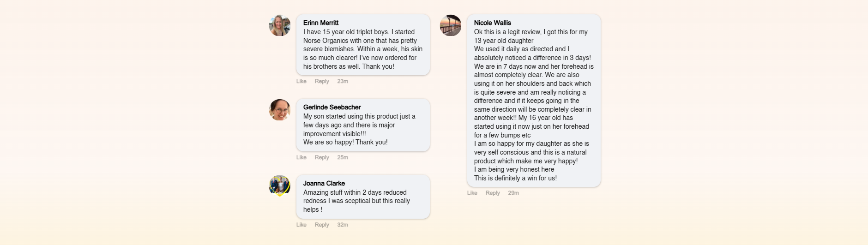Screen dimensions: 868x245
Task: Open the Nicole Wallis name link
Action: pos(493,23)
